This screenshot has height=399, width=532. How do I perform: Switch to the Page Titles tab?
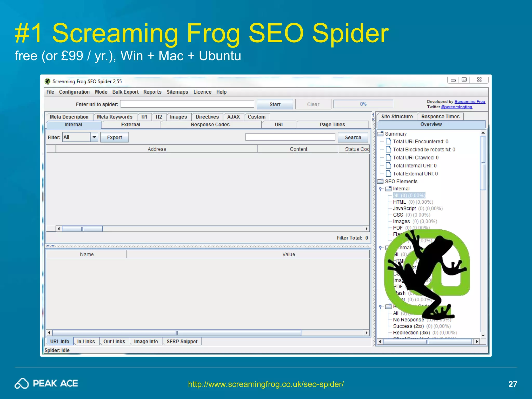[332, 125]
